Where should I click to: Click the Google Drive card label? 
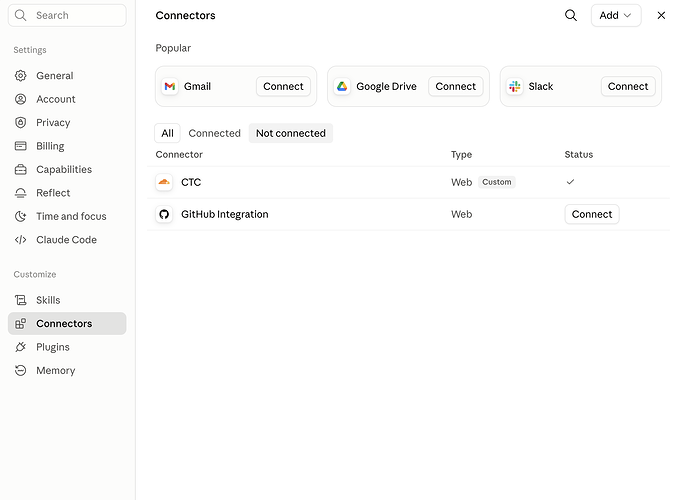click(x=386, y=87)
